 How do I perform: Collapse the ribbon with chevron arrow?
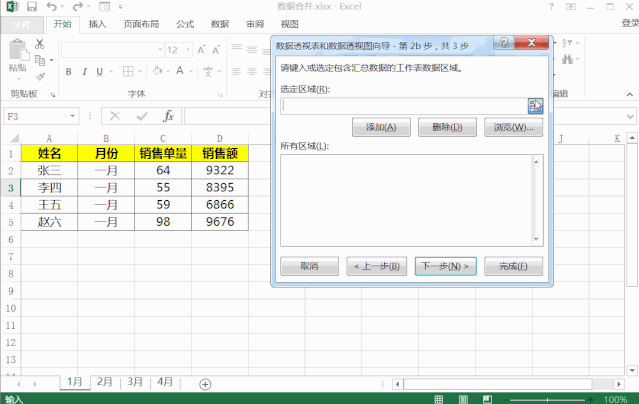[630, 94]
